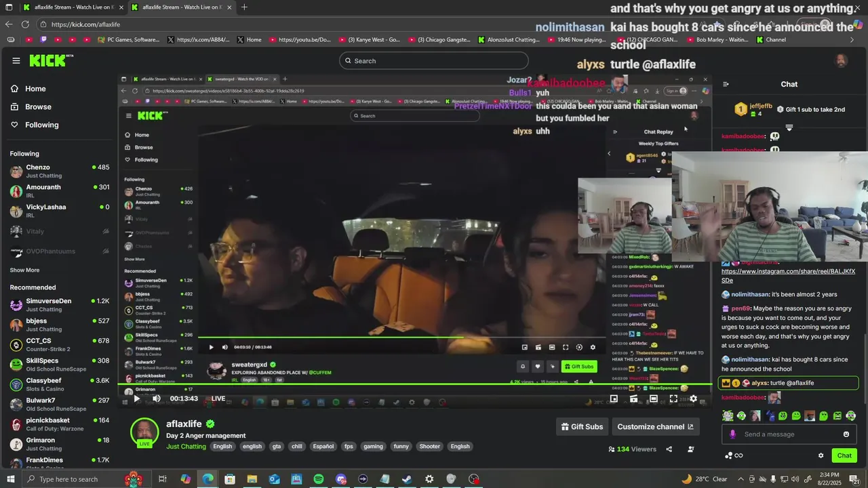Viewport: 868px width, 488px height.
Task: Open the profile avatar menu in Kick header
Action: (842, 60)
